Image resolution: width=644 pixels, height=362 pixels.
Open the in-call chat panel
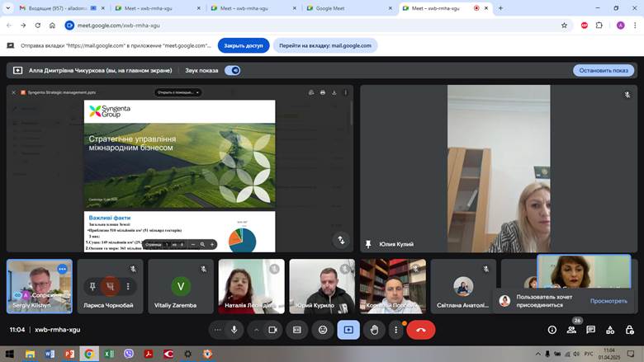pos(590,330)
